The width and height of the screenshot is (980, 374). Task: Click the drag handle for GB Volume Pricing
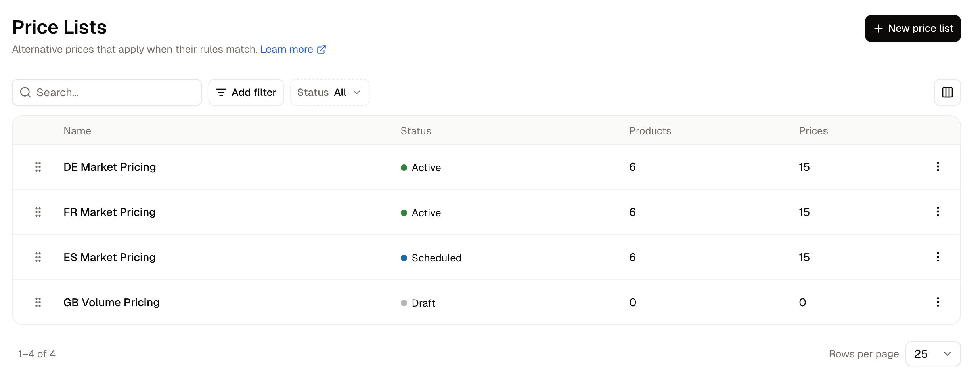(x=38, y=302)
